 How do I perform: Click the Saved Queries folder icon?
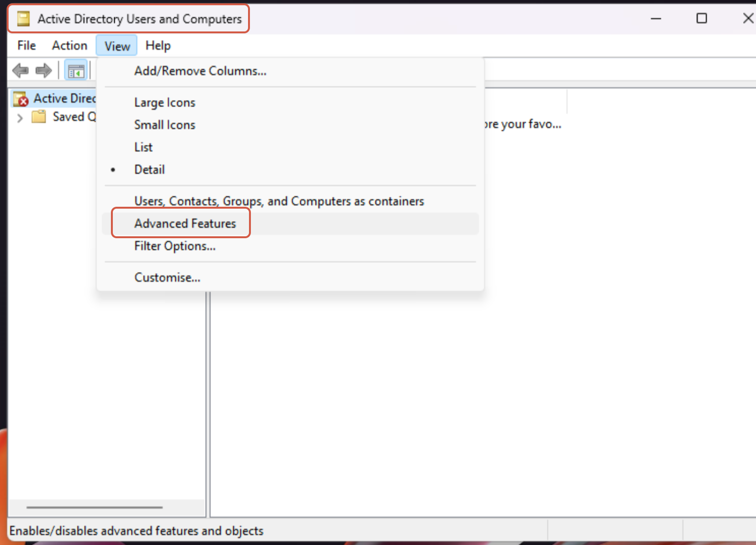pyautogui.click(x=39, y=117)
